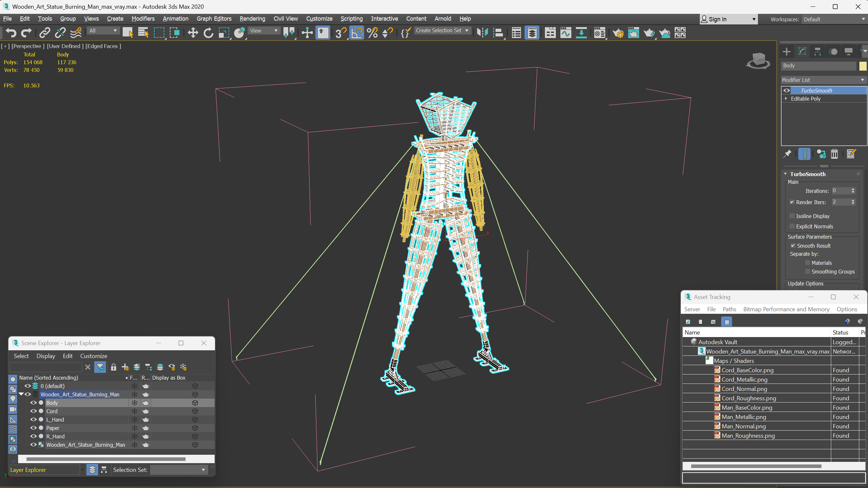Open the Scripting menu
Image resolution: width=868 pixels, height=488 pixels.
pyautogui.click(x=351, y=18)
